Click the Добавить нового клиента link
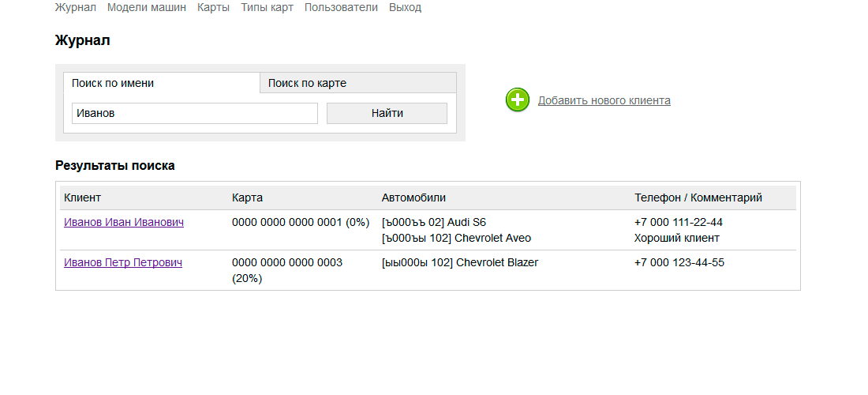This screenshot has width=868, height=395. [x=604, y=100]
